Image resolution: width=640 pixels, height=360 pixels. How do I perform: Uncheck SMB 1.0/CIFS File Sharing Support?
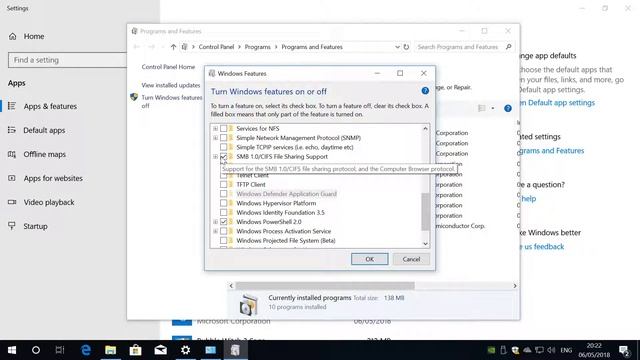pos(223,157)
